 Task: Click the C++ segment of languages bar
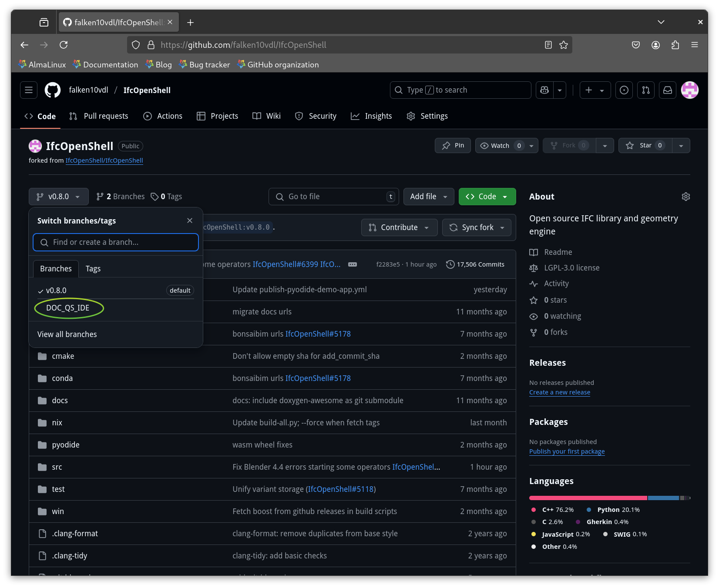(x=588, y=498)
